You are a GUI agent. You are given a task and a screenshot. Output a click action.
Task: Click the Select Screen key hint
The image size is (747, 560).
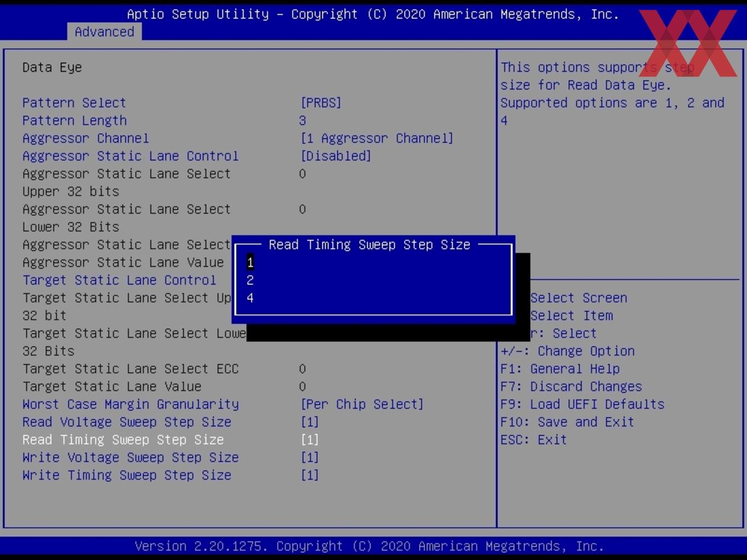pyautogui.click(x=578, y=298)
